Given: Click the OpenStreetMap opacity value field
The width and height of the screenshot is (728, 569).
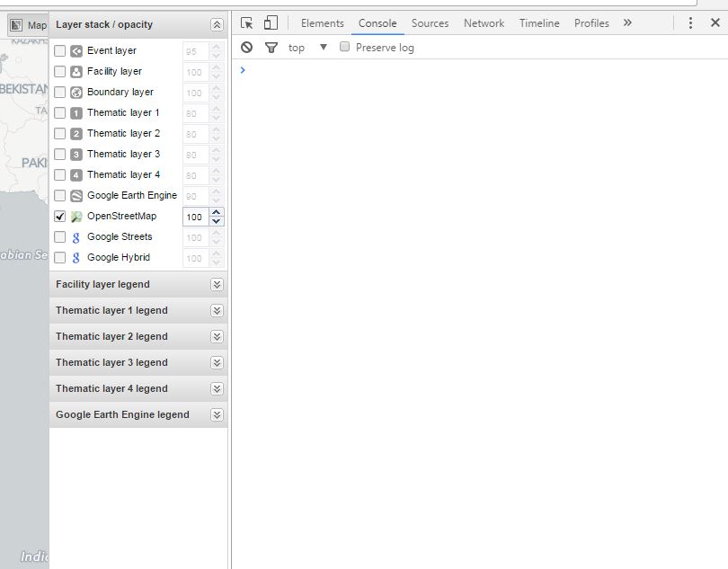Looking at the screenshot, I should (194, 217).
